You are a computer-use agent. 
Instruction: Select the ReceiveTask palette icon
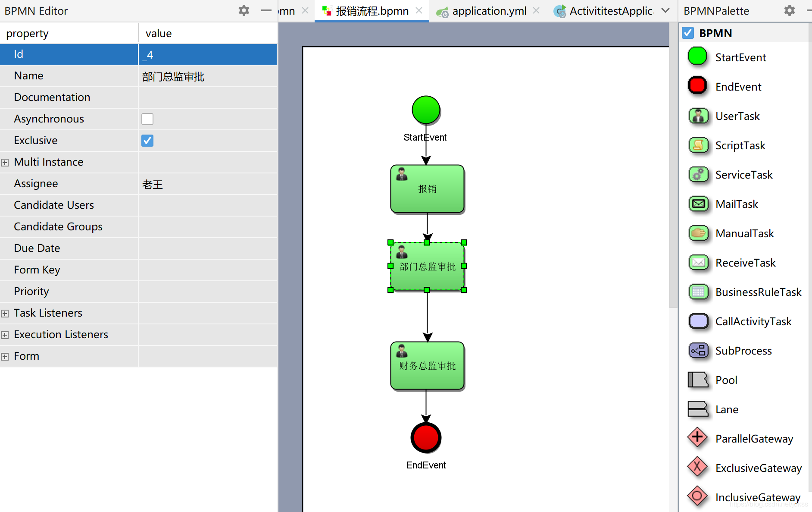pyautogui.click(x=698, y=263)
